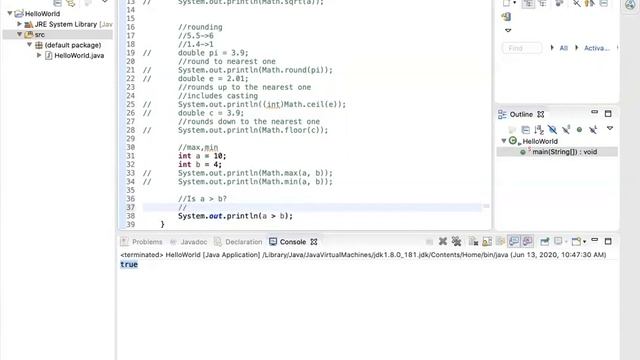Click the HelloWorld.java file icon
Image resolution: width=640 pixels, height=360 pixels.
[49, 56]
